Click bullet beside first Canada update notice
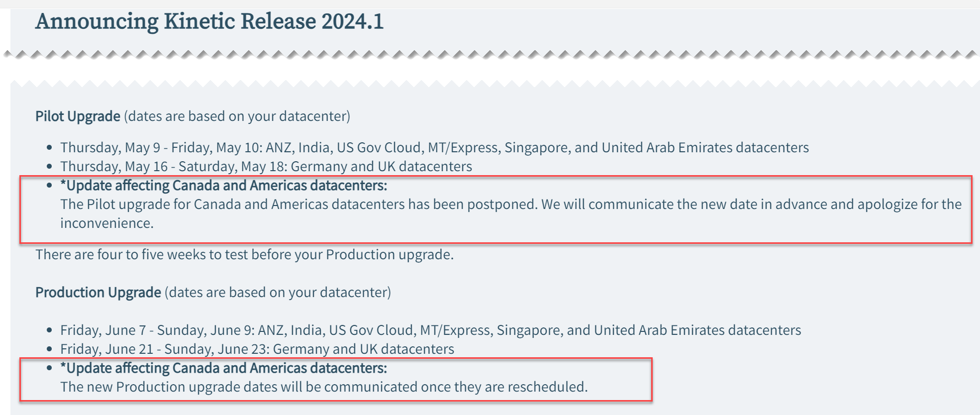 pyautogui.click(x=49, y=186)
